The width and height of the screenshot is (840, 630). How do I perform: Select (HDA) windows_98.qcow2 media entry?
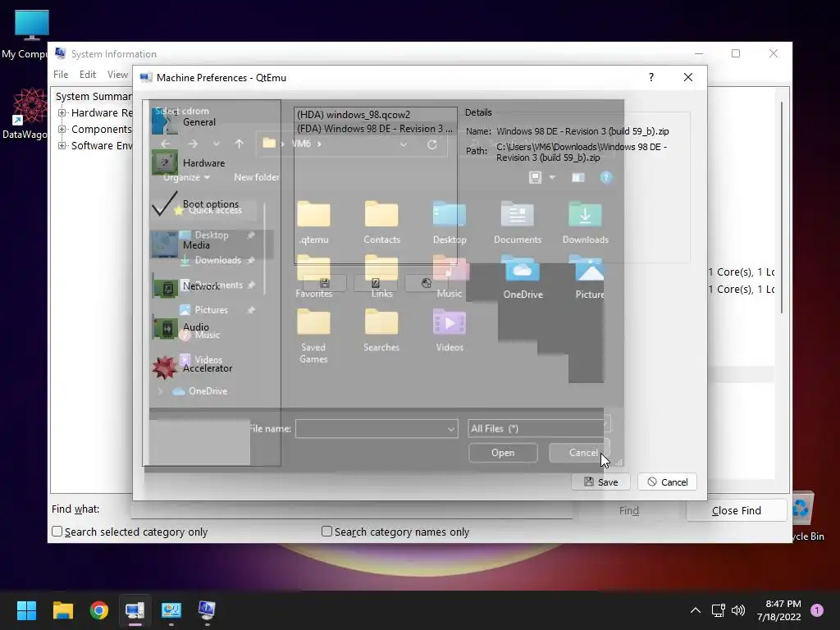point(375,115)
